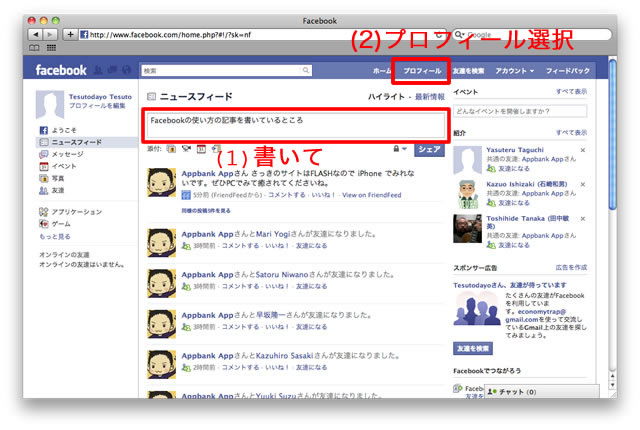Expand 同様の投稿5件を見る link
640x430 pixels.
coord(206,211)
